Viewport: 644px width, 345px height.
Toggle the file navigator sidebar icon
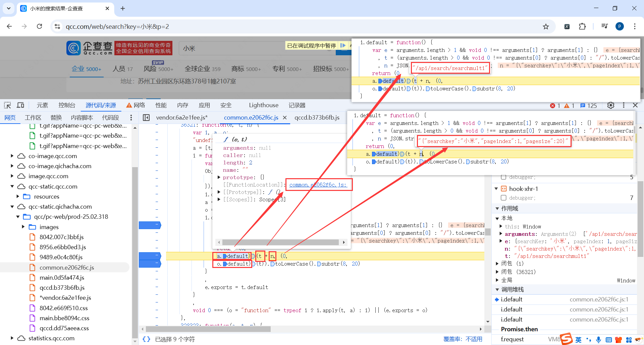tap(146, 118)
